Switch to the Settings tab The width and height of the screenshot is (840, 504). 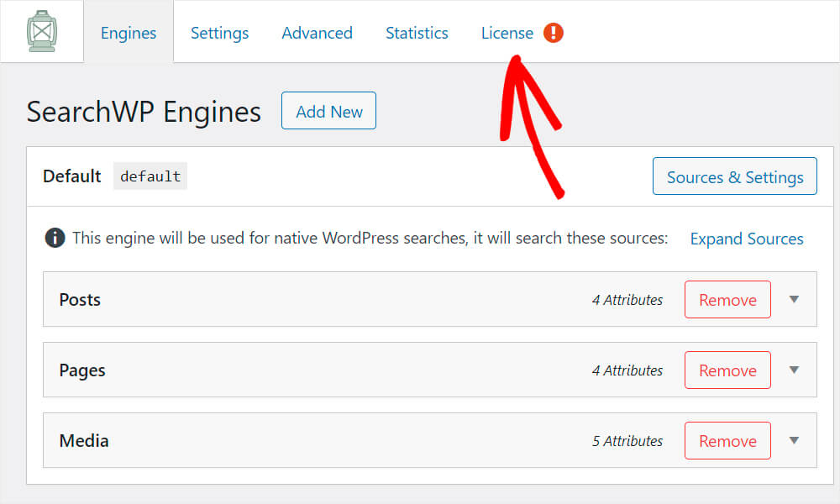click(x=219, y=33)
